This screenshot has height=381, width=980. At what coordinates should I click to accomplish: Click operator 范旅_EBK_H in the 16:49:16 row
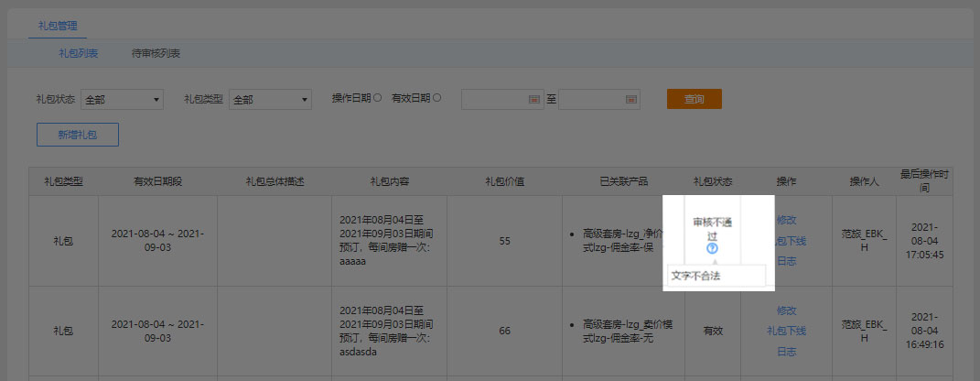865,331
